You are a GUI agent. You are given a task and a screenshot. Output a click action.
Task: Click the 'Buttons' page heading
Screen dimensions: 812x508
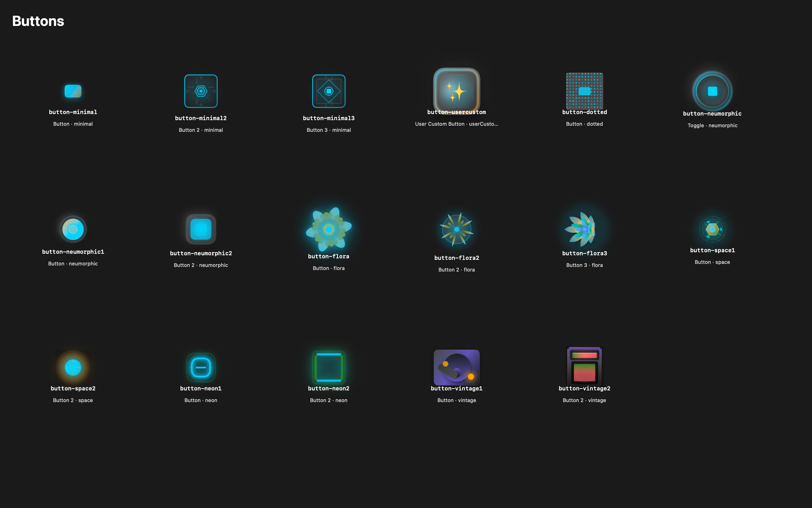pyautogui.click(x=38, y=21)
